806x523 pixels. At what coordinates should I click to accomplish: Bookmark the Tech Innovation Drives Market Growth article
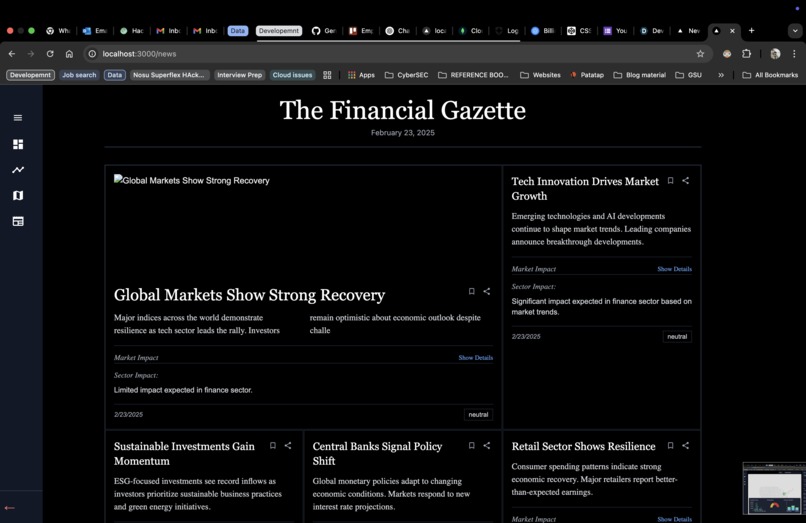point(670,181)
